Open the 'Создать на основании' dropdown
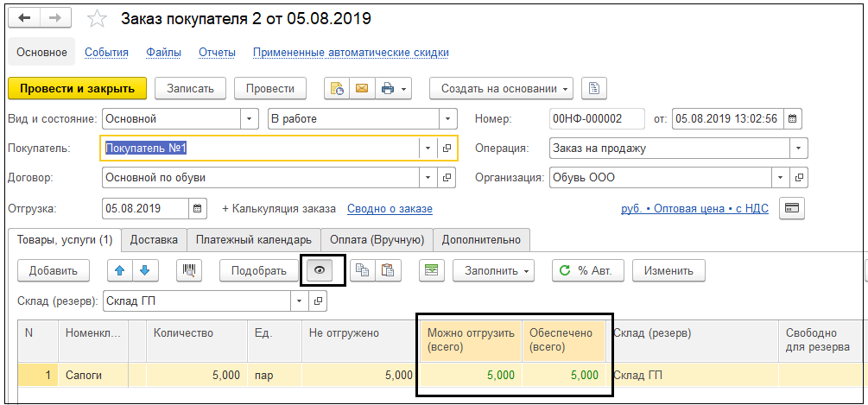868x405 pixels. tap(505, 88)
